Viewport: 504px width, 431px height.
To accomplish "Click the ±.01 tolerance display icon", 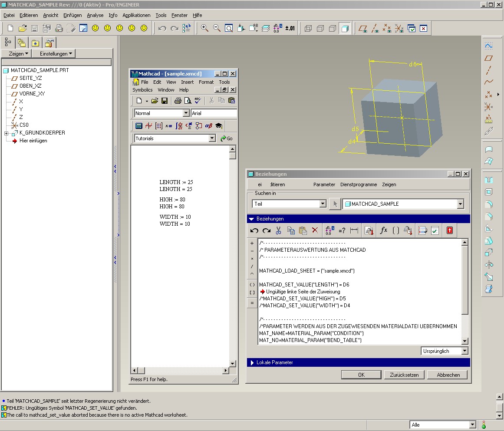I will pos(290,28).
